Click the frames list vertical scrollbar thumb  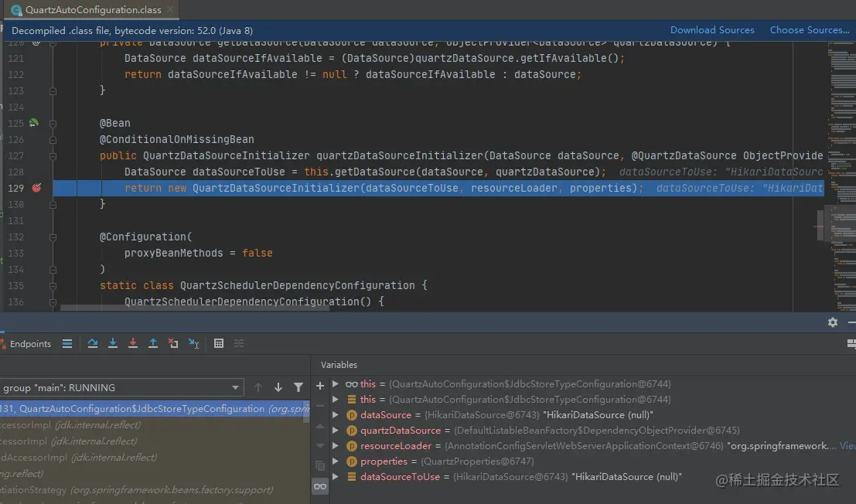click(306, 412)
